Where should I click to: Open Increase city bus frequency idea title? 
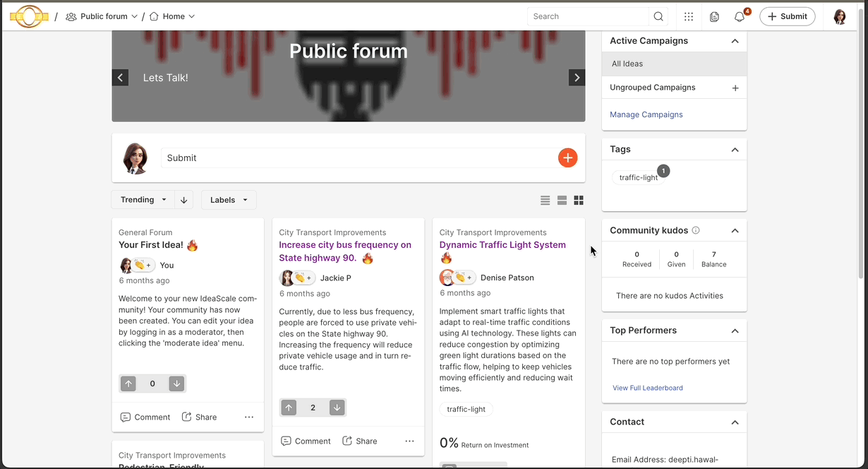[345, 251]
